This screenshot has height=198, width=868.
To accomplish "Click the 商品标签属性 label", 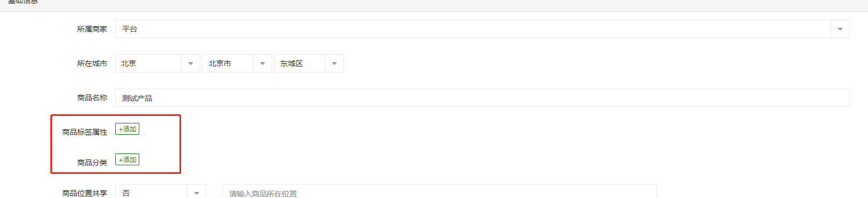I will [x=85, y=132].
